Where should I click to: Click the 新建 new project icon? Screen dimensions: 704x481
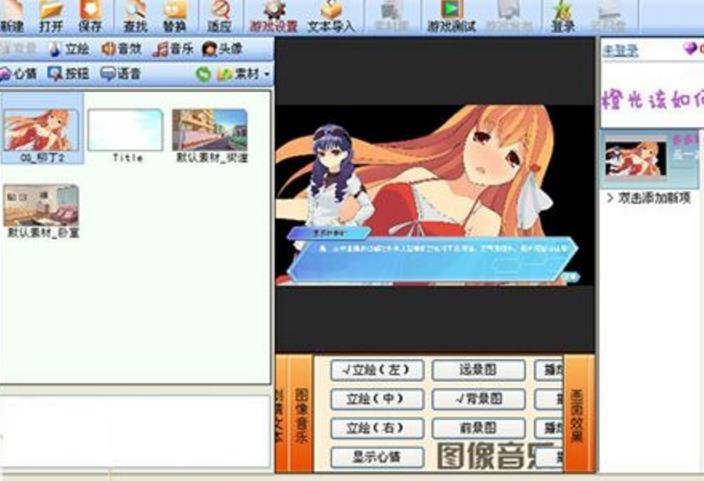click(x=12, y=16)
